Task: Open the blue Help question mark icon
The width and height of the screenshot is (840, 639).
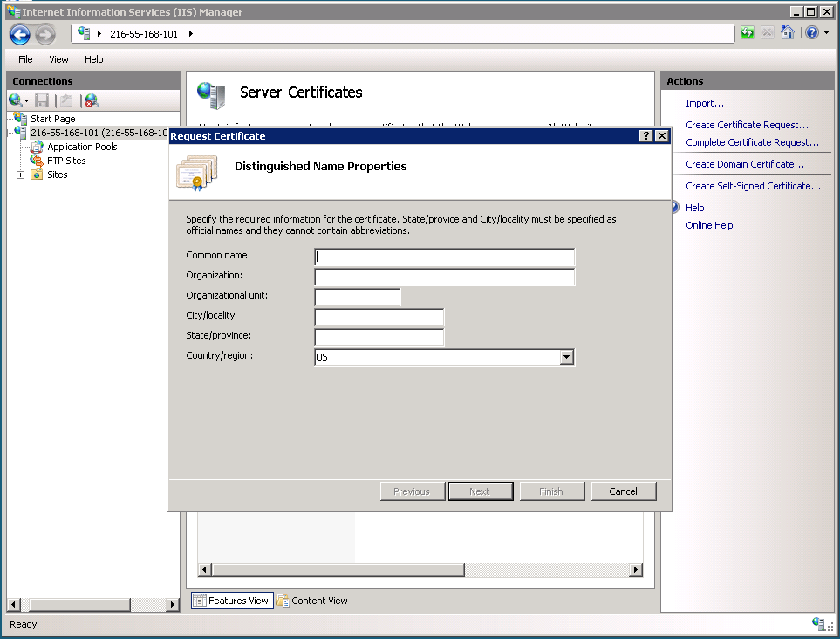Action: 811,33
